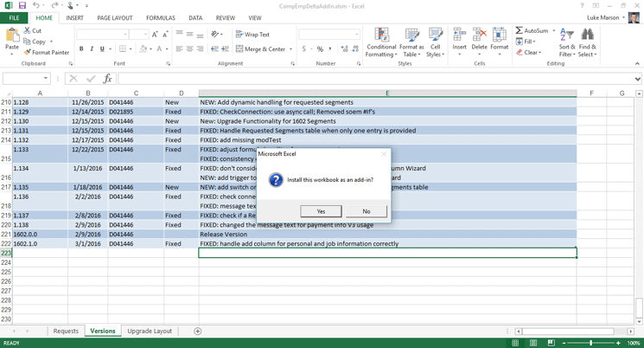Open the font name dropdown

coord(125,35)
